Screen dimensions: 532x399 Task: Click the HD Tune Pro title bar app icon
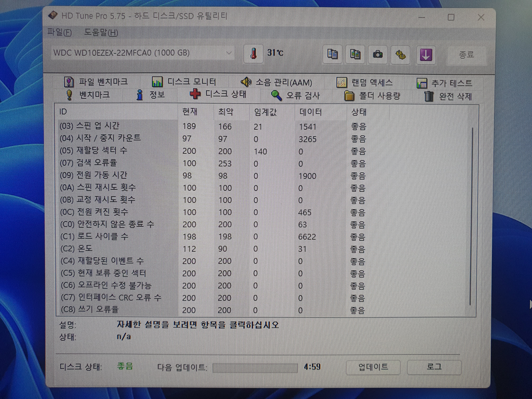(53, 15)
